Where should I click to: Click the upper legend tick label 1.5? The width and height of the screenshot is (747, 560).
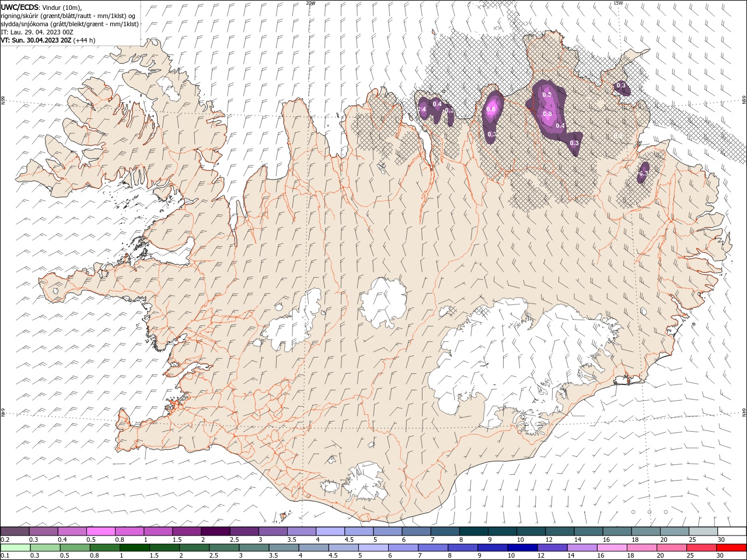coord(177,540)
